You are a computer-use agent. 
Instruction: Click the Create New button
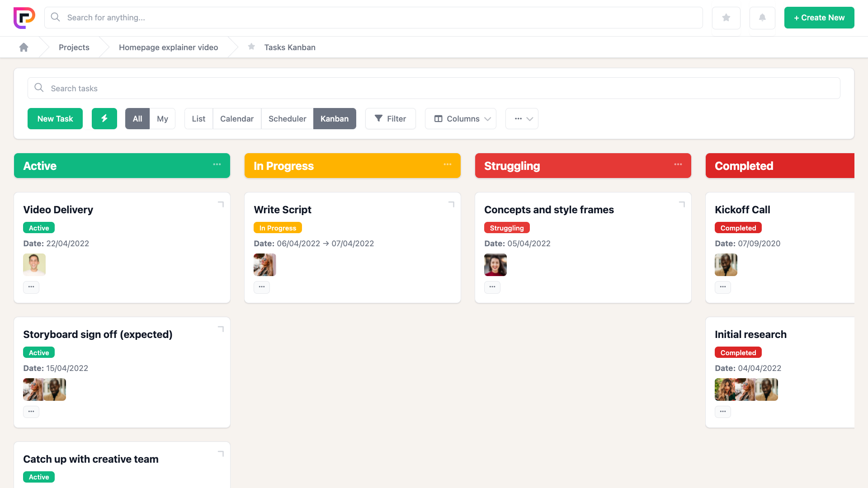pos(819,18)
